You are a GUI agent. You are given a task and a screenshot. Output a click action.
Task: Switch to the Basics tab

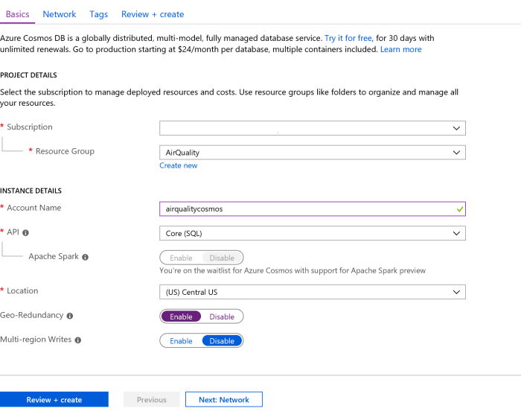(x=17, y=14)
